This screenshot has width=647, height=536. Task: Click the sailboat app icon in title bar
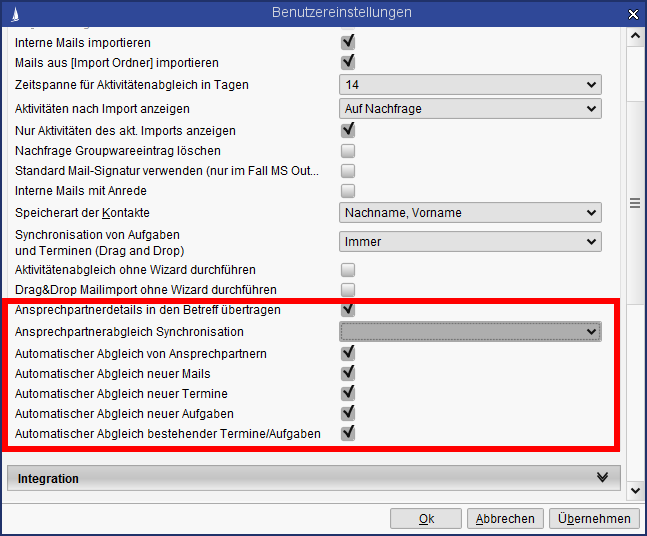(x=14, y=13)
